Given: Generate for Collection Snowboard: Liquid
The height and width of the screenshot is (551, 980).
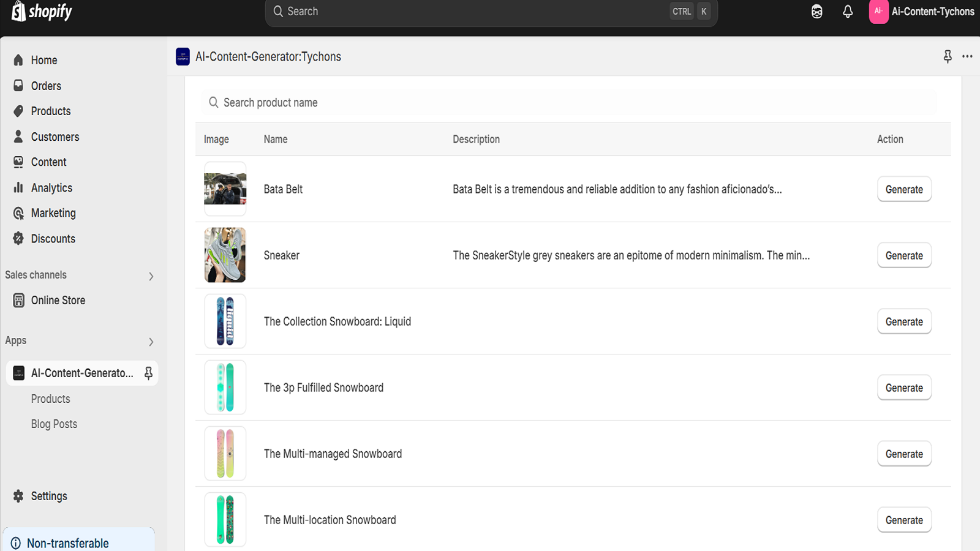Looking at the screenshot, I should [x=904, y=321].
